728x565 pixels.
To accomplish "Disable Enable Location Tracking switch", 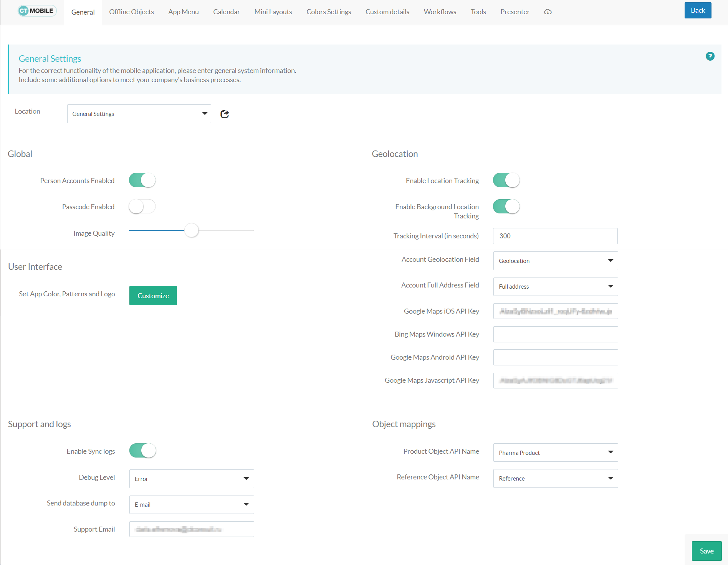I will coord(506,180).
